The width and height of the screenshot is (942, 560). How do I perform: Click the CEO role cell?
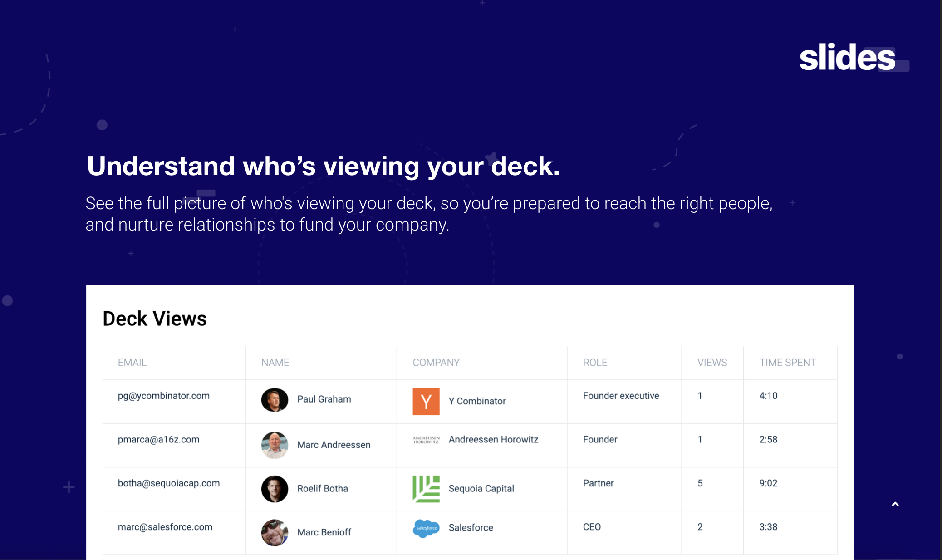[592, 527]
